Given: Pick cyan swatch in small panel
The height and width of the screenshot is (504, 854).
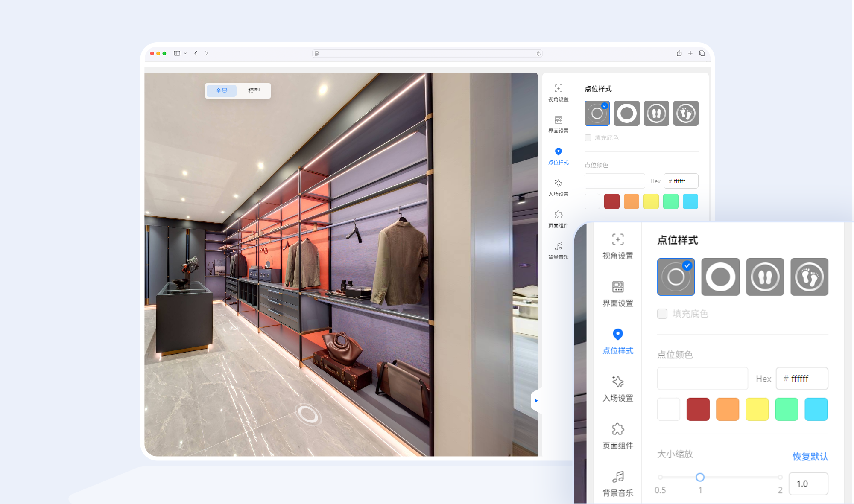Looking at the screenshot, I should point(690,201).
